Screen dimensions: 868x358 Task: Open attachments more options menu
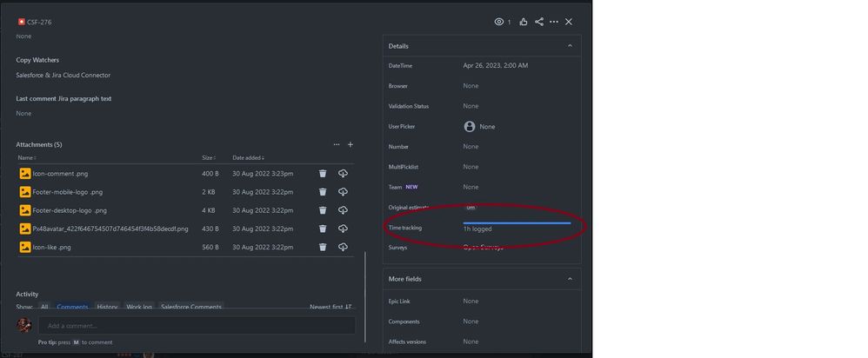[x=336, y=144]
